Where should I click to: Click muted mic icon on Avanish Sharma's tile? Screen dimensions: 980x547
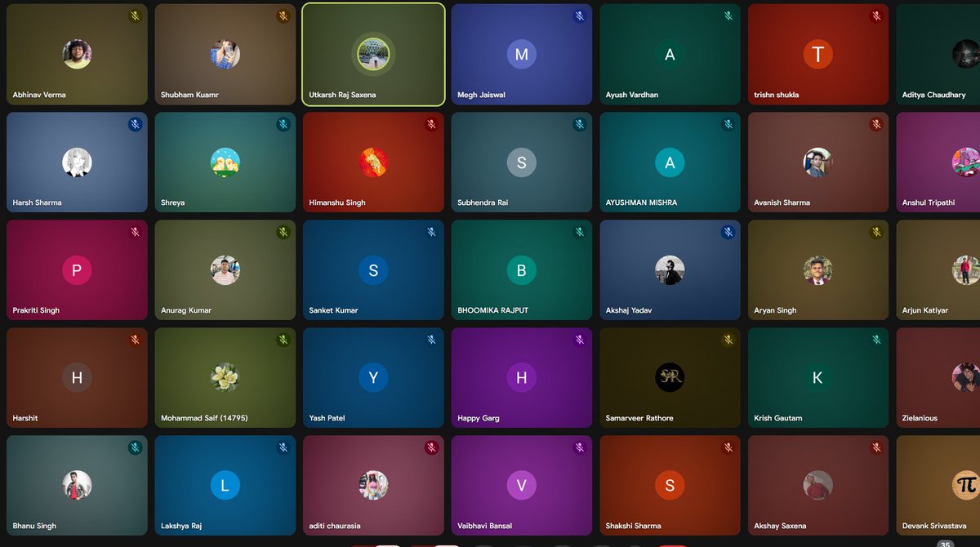coord(876,124)
